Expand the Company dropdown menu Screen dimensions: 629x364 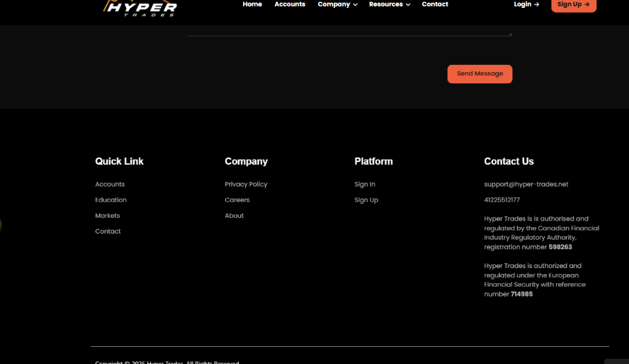(x=338, y=5)
